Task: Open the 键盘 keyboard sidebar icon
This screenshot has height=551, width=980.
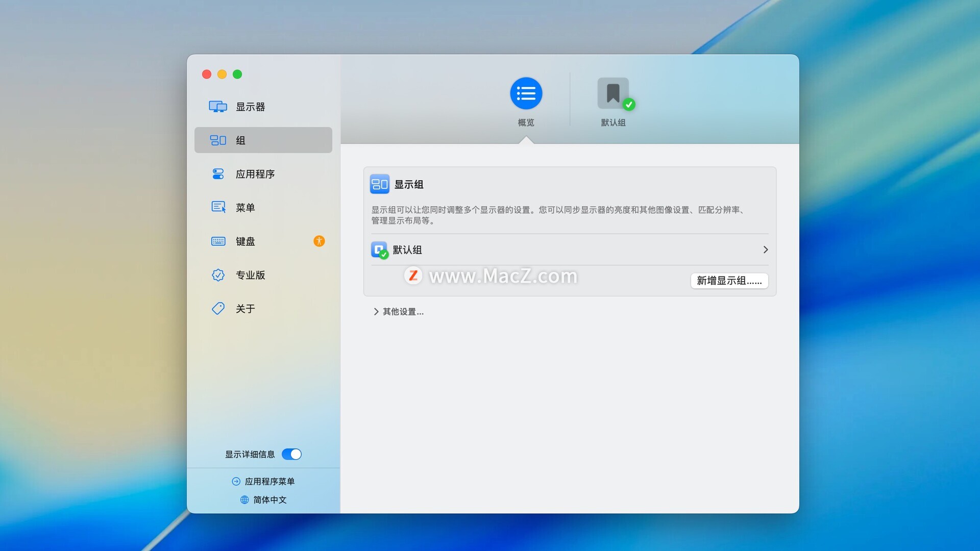Action: (x=218, y=241)
